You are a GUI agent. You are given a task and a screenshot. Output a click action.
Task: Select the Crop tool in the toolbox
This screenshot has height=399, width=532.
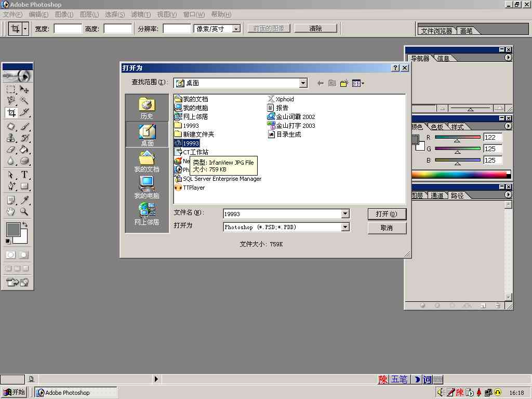pos(11,112)
